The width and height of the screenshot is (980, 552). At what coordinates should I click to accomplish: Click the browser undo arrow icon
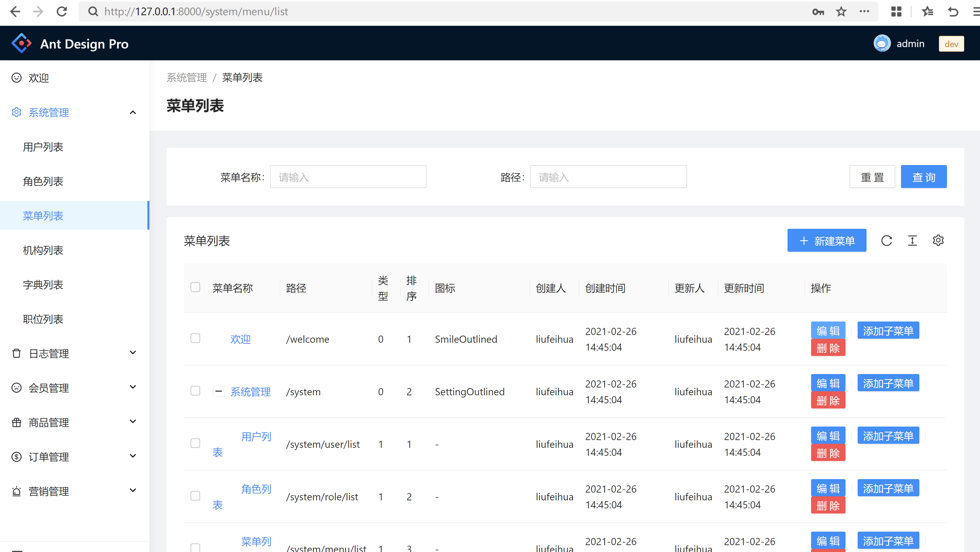(x=953, y=12)
